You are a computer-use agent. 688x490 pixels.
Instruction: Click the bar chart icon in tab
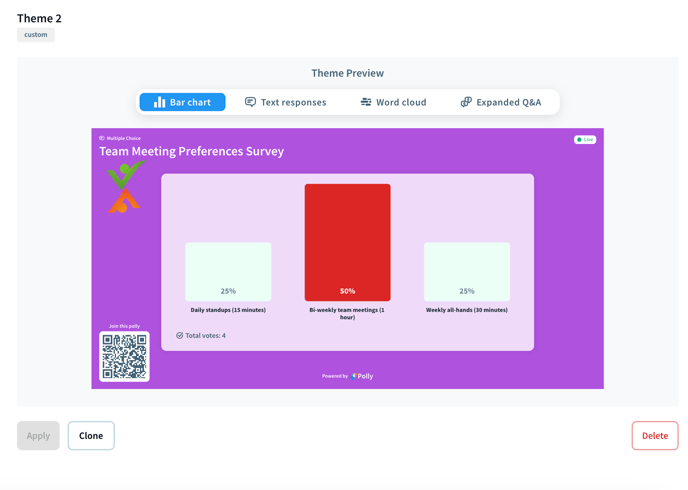pyautogui.click(x=159, y=102)
